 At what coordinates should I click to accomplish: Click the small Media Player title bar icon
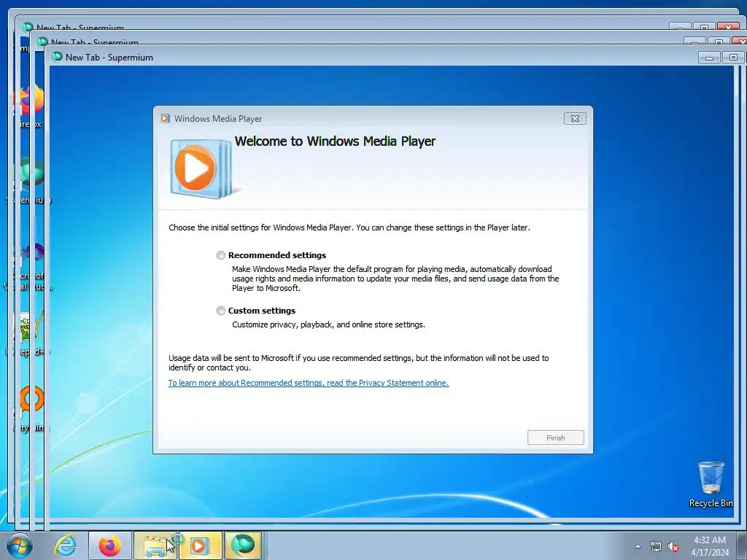(x=166, y=119)
